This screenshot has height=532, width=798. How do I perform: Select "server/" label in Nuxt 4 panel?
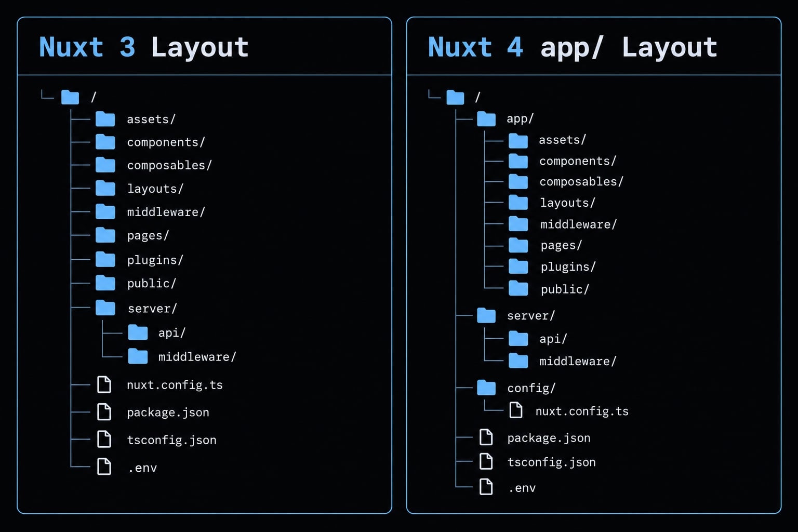pos(531,316)
